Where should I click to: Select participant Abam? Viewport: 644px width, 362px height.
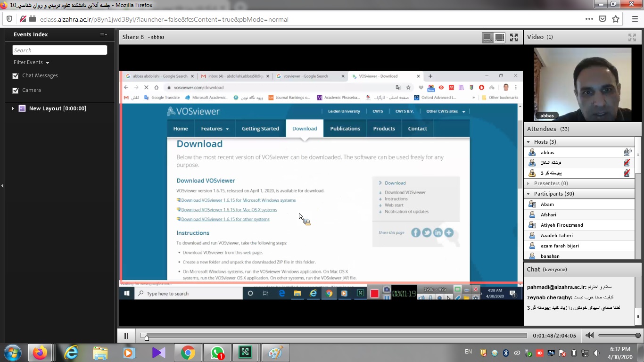click(x=579, y=204)
